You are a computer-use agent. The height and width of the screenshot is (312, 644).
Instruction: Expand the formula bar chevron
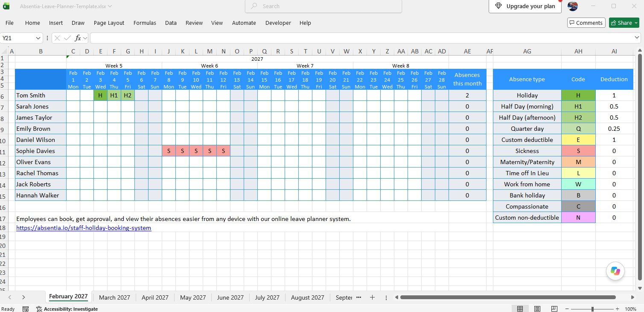[637, 38]
